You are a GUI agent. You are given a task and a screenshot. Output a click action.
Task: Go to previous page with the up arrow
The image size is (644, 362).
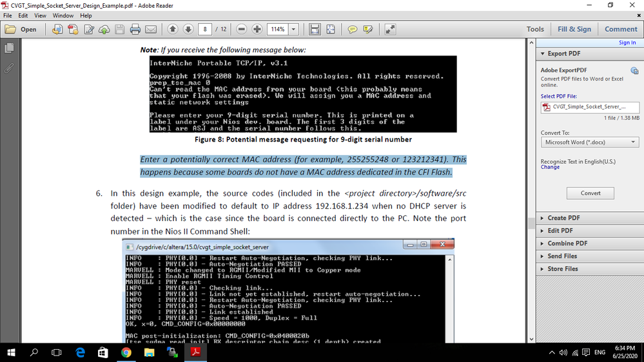point(173,29)
